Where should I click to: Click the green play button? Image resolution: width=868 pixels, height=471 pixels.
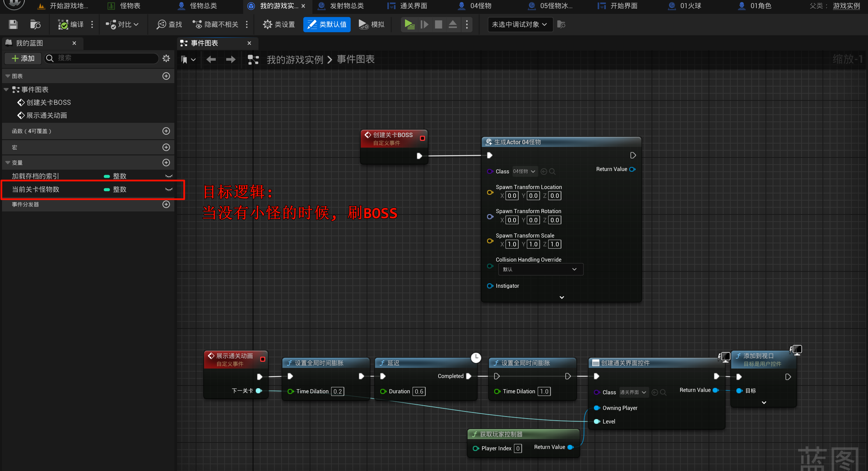409,24
